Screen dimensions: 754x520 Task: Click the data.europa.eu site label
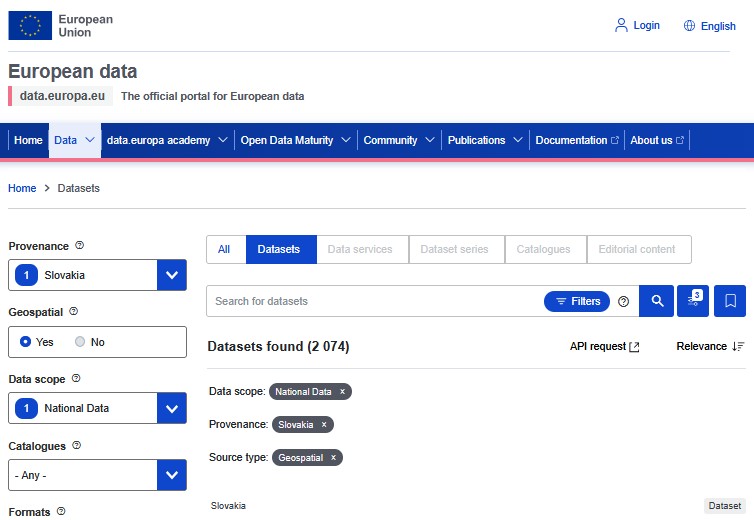62,96
